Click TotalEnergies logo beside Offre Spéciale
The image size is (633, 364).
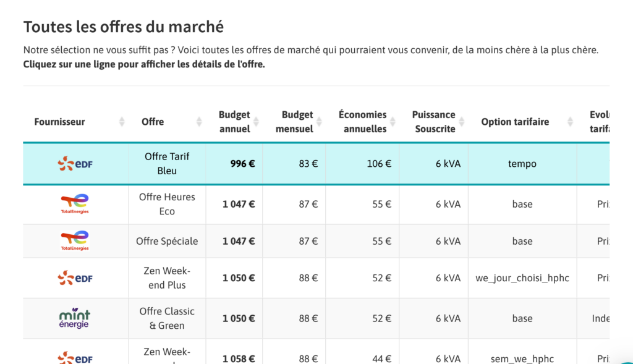point(75,241)
